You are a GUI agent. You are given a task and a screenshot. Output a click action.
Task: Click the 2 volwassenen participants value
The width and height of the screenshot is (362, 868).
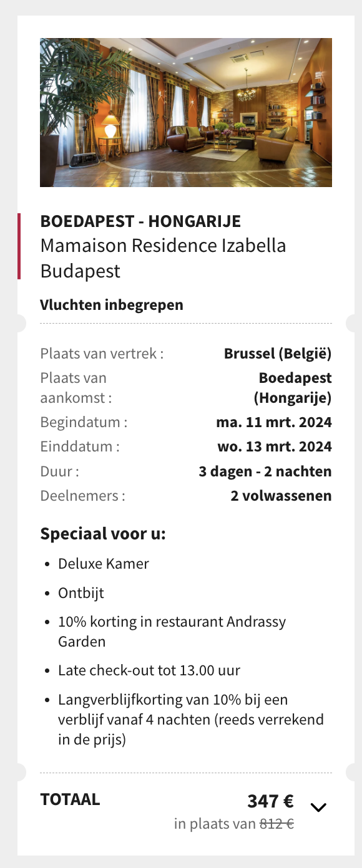pos(281,496)
